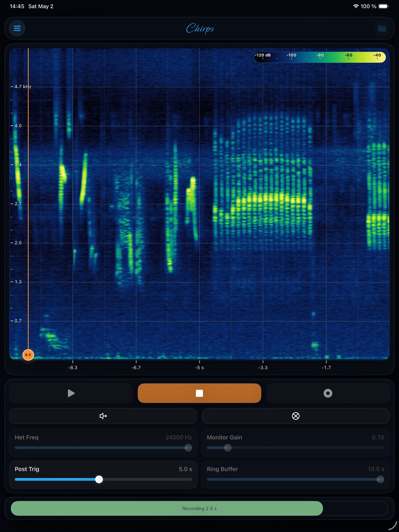399x532 pixels.
Task: Adjust the Het Freq slider thumb
Action: click(x=188, y=448)
